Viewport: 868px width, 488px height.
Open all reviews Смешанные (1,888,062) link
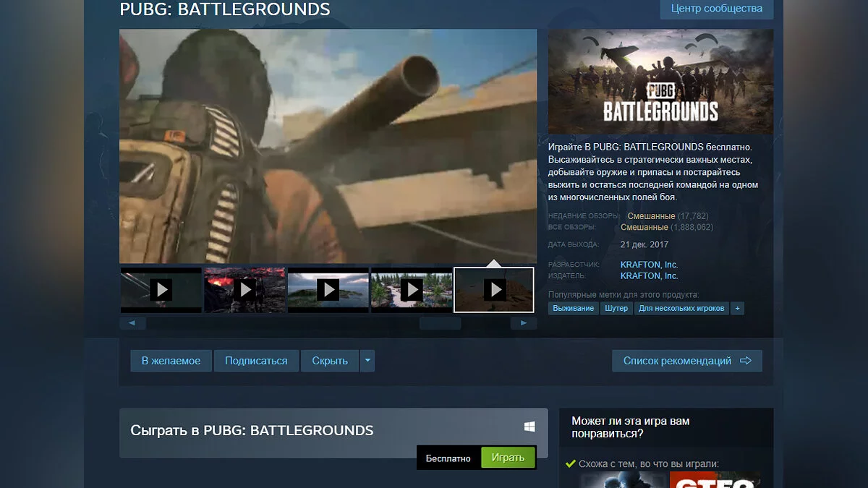click(x=667, y=227)
